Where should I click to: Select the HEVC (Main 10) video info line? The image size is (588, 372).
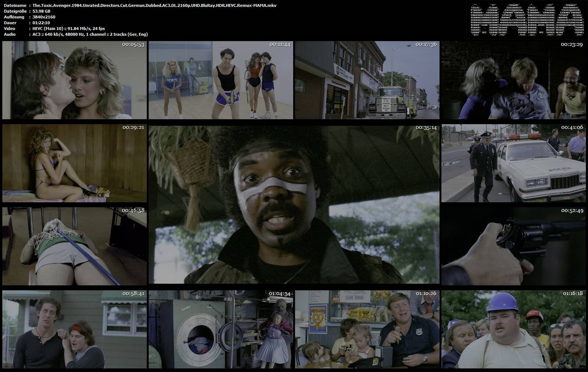pyautogui.click(x=68, y=28)
